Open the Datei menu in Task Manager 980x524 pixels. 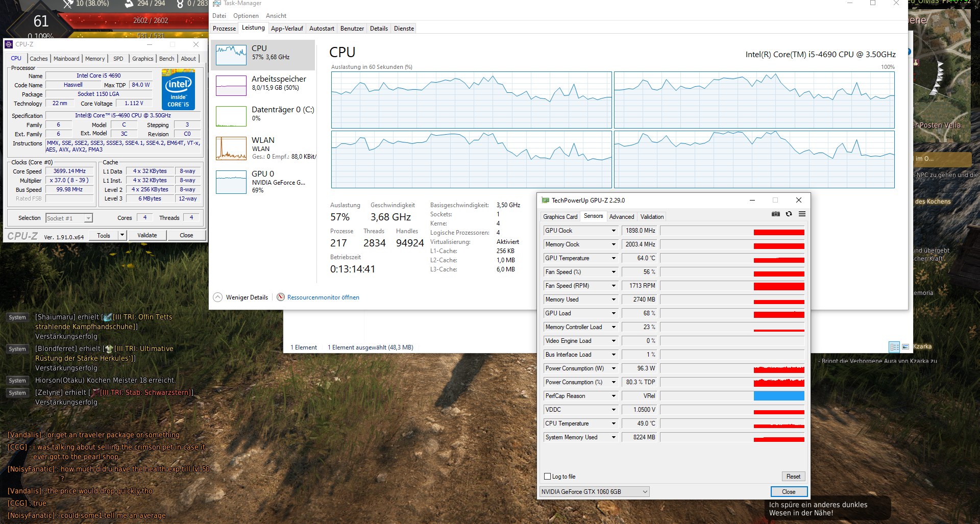(219, 16)
